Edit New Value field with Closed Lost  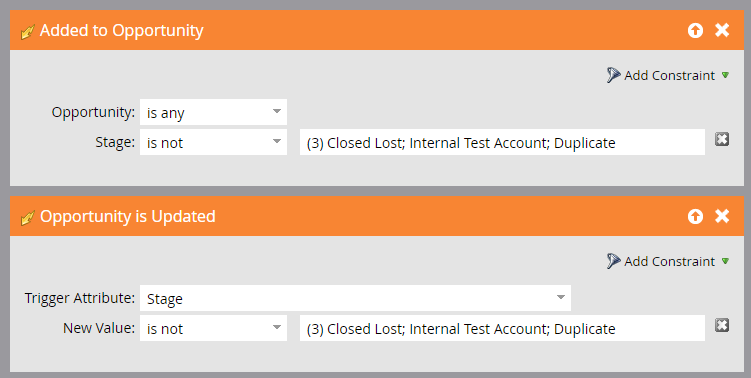tap(502, 328)
